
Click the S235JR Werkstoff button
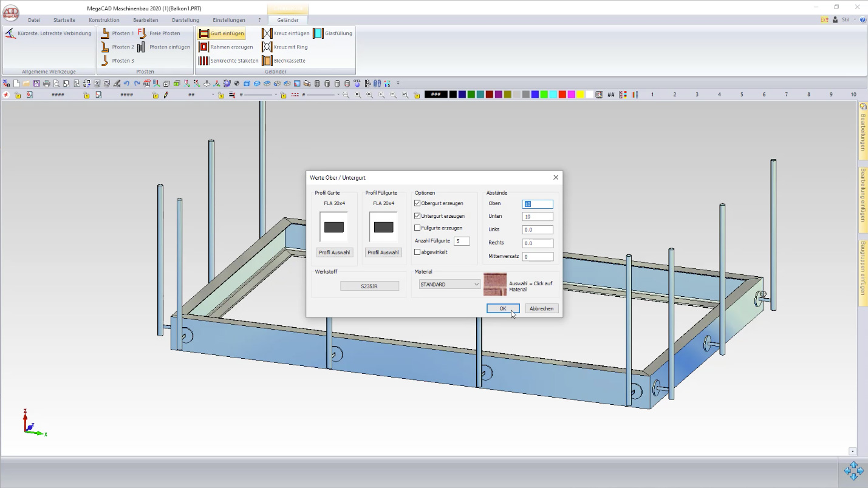point(369,286)
